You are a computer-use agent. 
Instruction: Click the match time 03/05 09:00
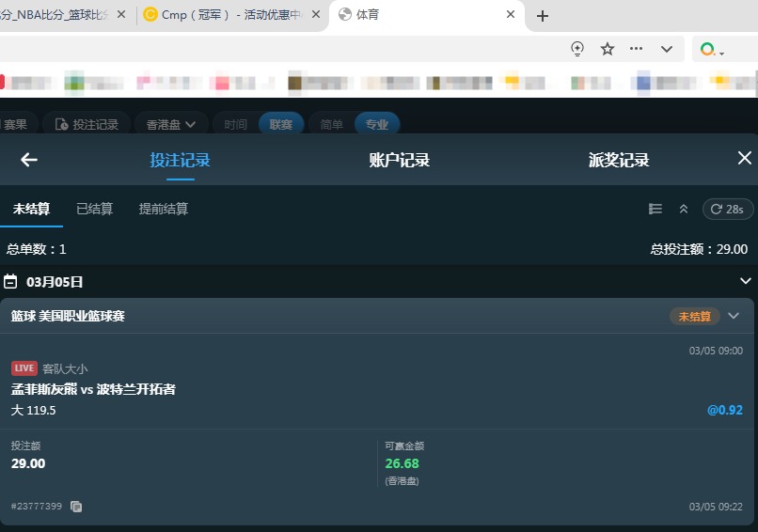716,351
